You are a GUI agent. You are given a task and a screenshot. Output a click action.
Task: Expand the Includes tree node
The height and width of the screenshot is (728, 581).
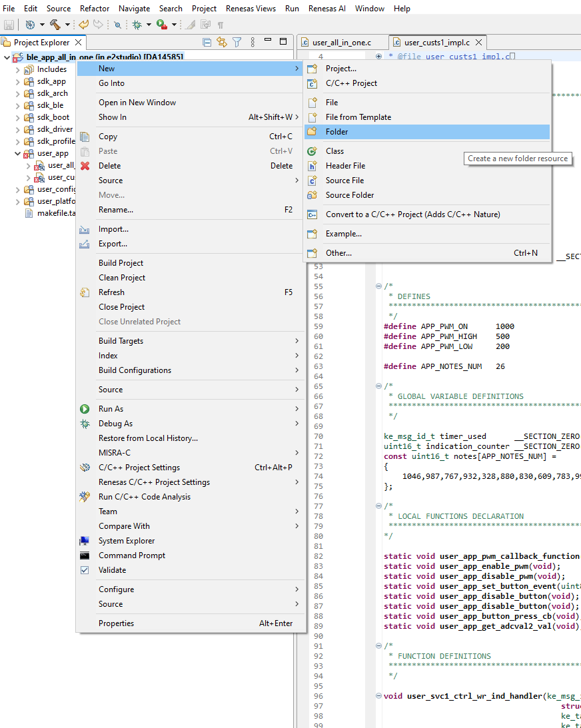[x=17, y=70]
